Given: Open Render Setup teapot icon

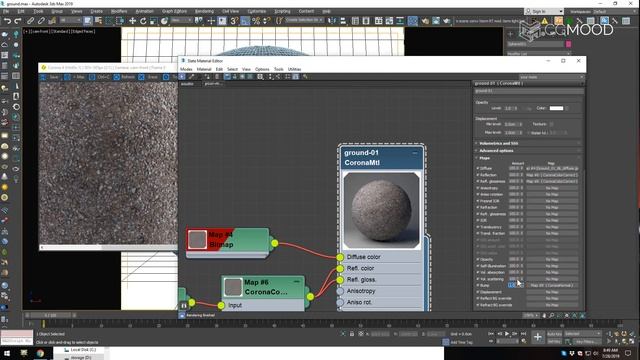Looking at the screenshot, I should (x=425, y=21).
